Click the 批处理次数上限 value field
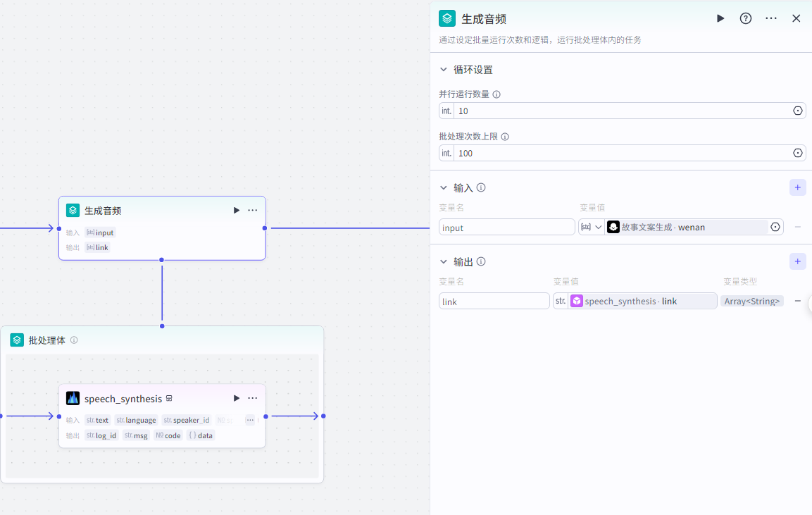 pyautogui.click(x=620, y=154)
